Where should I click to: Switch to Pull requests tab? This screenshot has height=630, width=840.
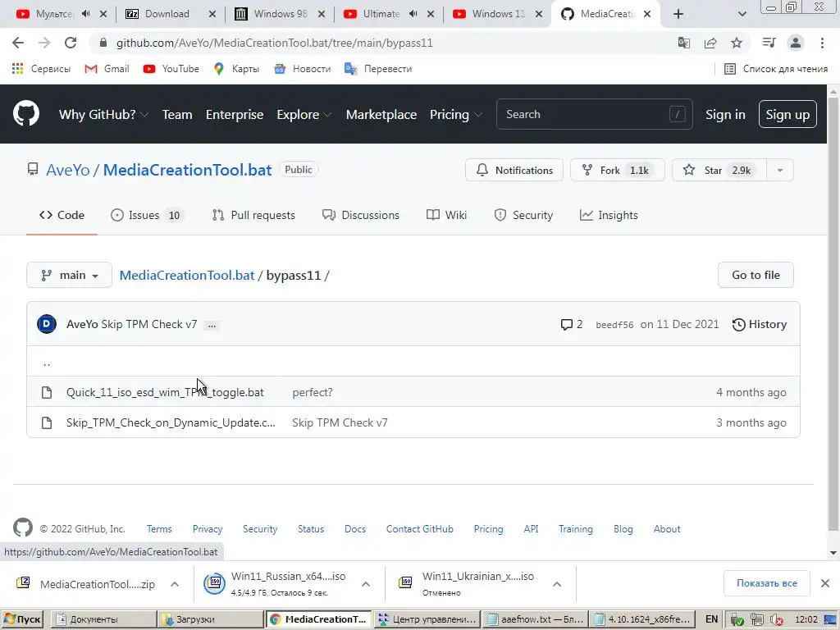(253, 215)
